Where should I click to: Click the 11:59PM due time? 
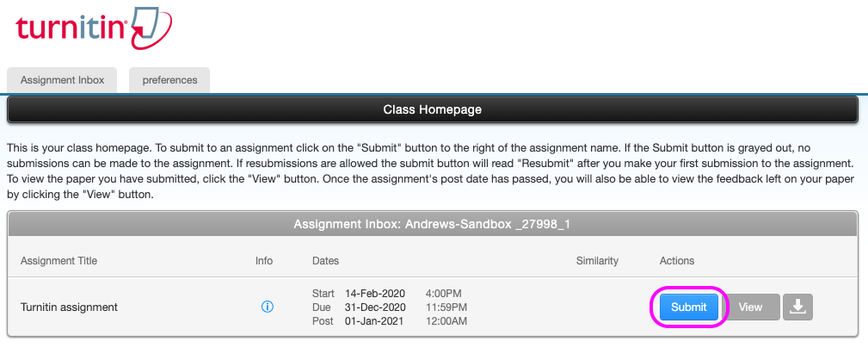[446, 307]
